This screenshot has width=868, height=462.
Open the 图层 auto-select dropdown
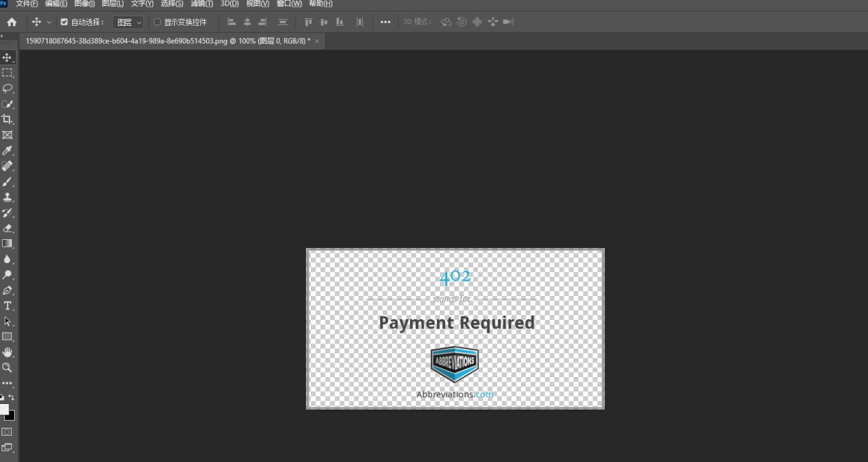[x=128, y=22]
